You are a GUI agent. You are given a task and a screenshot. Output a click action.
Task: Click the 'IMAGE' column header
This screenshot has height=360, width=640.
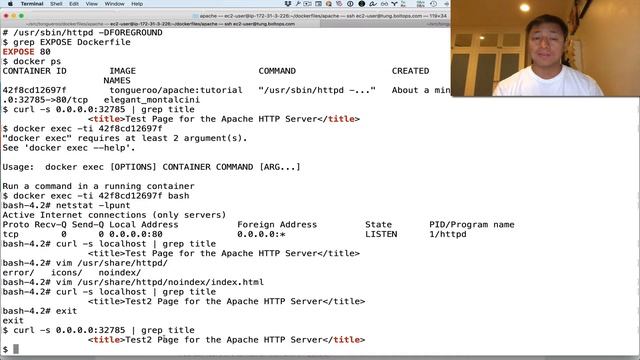tap(122, 71)
